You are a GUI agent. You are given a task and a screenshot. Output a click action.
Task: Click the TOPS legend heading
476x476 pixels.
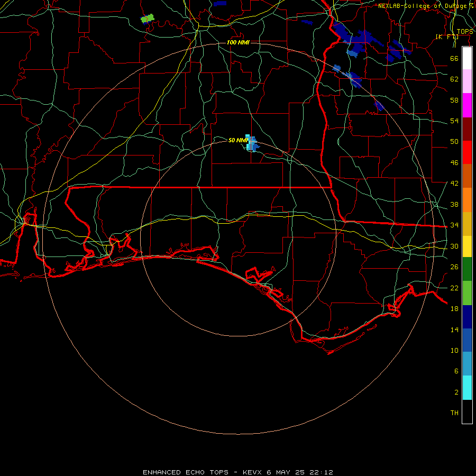tap(465, 32)
